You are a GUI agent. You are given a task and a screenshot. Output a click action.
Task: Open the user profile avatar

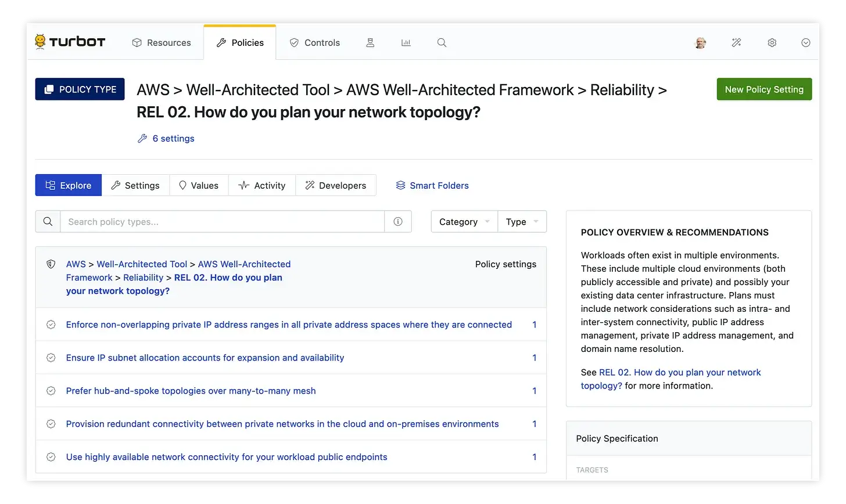[x=701, y=42]
